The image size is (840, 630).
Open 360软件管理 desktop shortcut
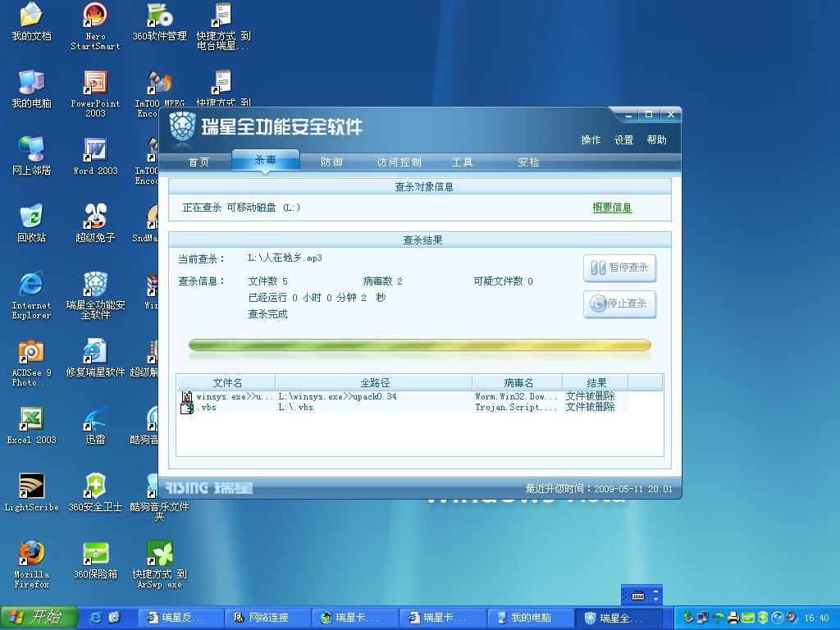tap(160, 22)
